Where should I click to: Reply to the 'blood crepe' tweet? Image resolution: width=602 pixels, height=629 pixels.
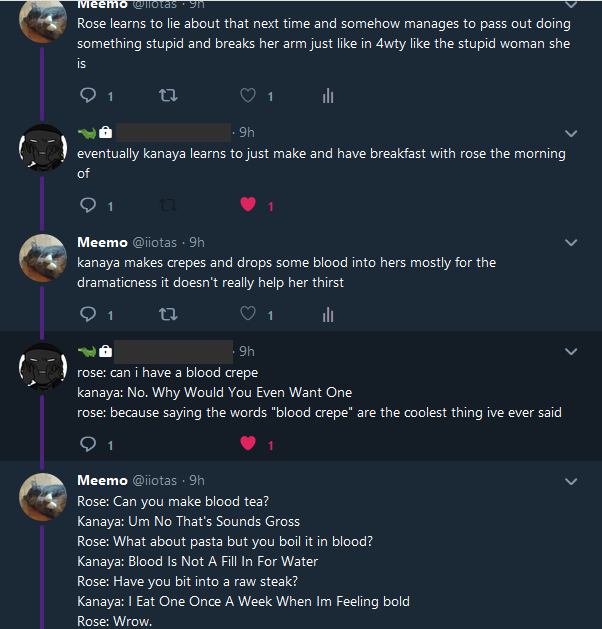point(87,444)
